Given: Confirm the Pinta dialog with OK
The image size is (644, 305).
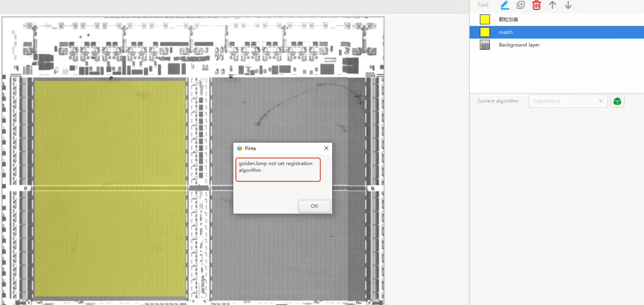Looking at the screenshot, I should click(x=314, y=206).
